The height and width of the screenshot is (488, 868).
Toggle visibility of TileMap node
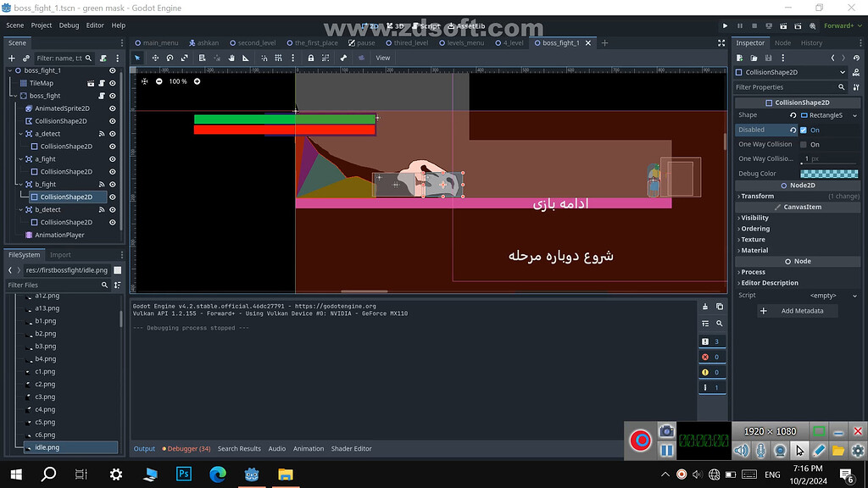(113, 83)
